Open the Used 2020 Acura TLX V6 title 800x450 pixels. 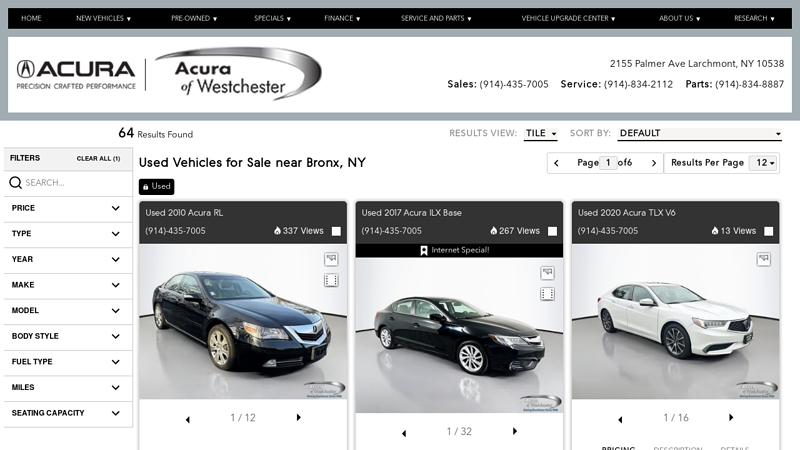627,213
